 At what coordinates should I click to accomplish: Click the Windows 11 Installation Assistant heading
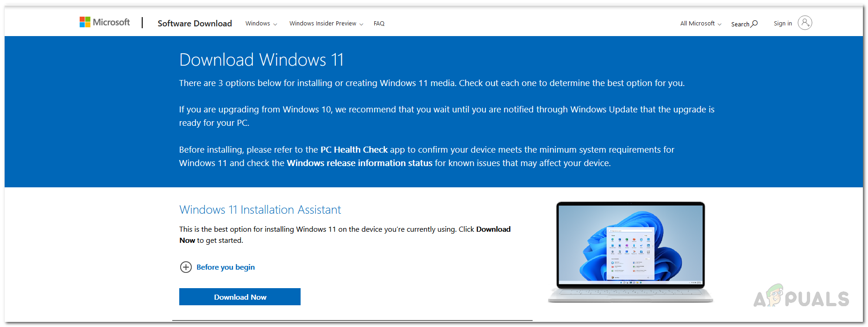click(260, 210)
